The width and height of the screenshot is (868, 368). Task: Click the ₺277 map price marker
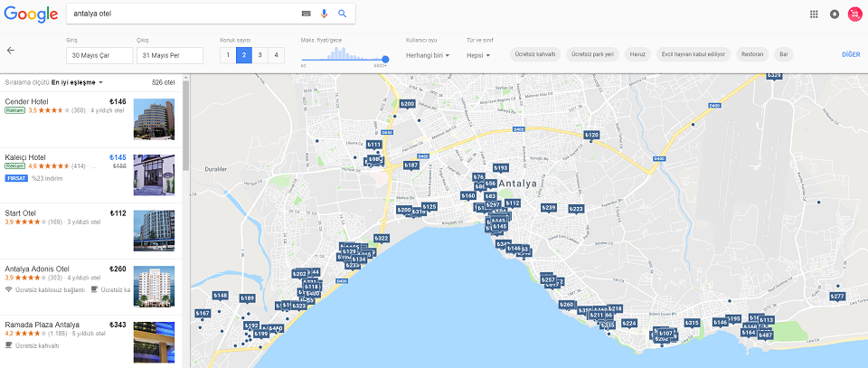point(837,297)
